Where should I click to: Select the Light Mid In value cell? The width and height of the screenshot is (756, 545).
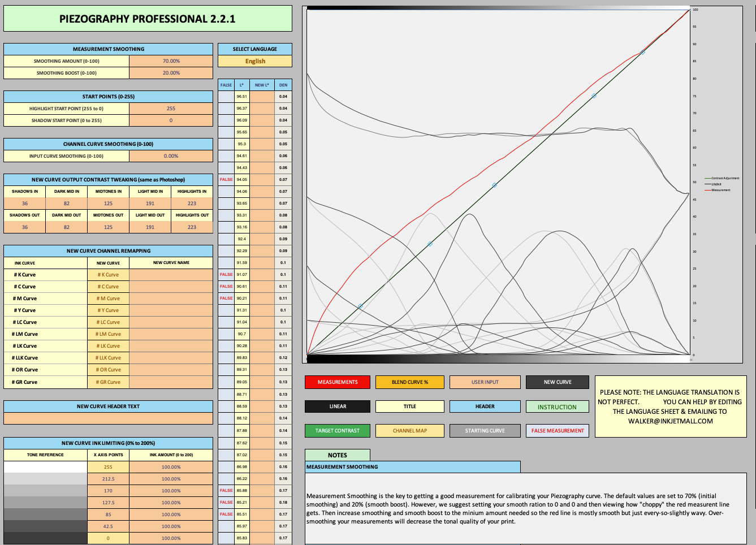pyautogui.click(x=150, y=204)
